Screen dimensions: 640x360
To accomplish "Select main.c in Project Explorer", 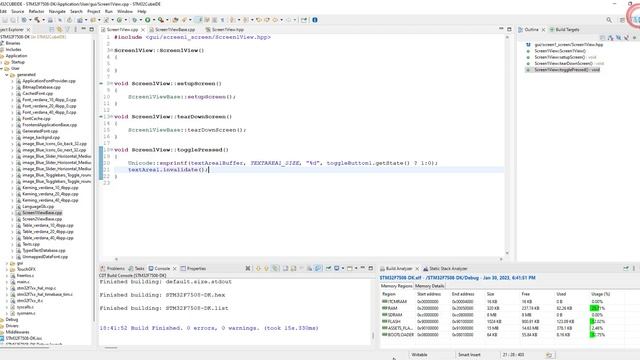I will click(22, 282).
